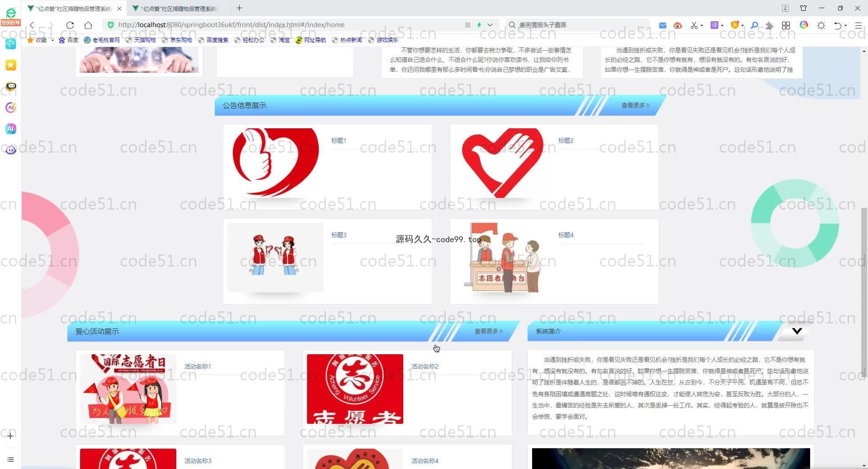The height and width of the screenshot is (469, 868).
Task: Expand the address bar dropdown chevron
Action: point(490,25)
